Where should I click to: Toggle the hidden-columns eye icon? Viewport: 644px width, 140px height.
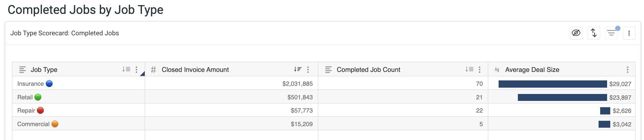(576, 33)
